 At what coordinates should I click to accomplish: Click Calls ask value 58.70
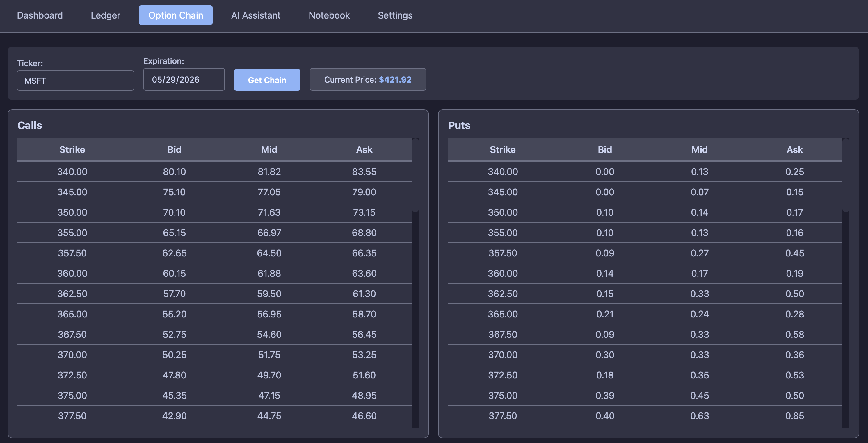coord(364,314)
